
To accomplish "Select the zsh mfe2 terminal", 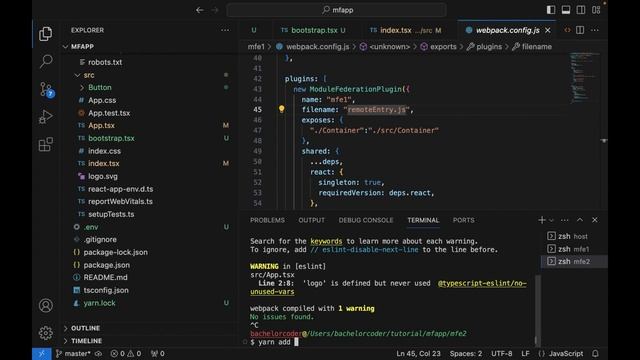I will click(x=574, y=262).
